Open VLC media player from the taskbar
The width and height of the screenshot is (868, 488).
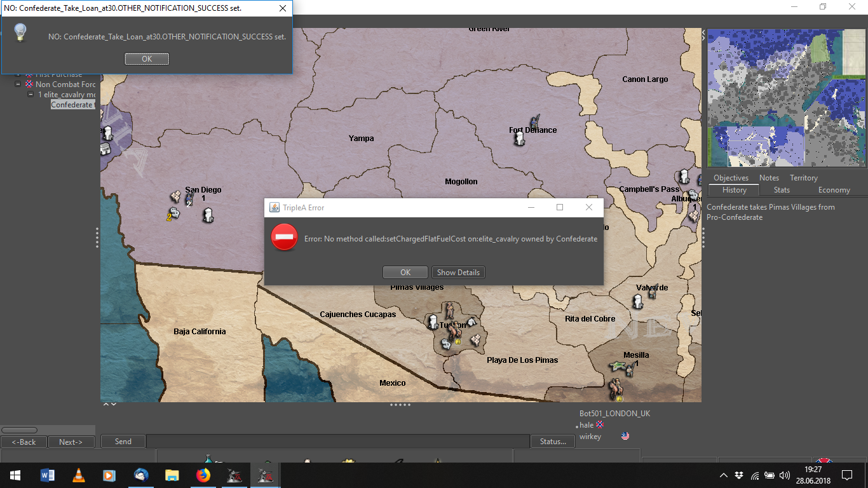click(79, 475)
